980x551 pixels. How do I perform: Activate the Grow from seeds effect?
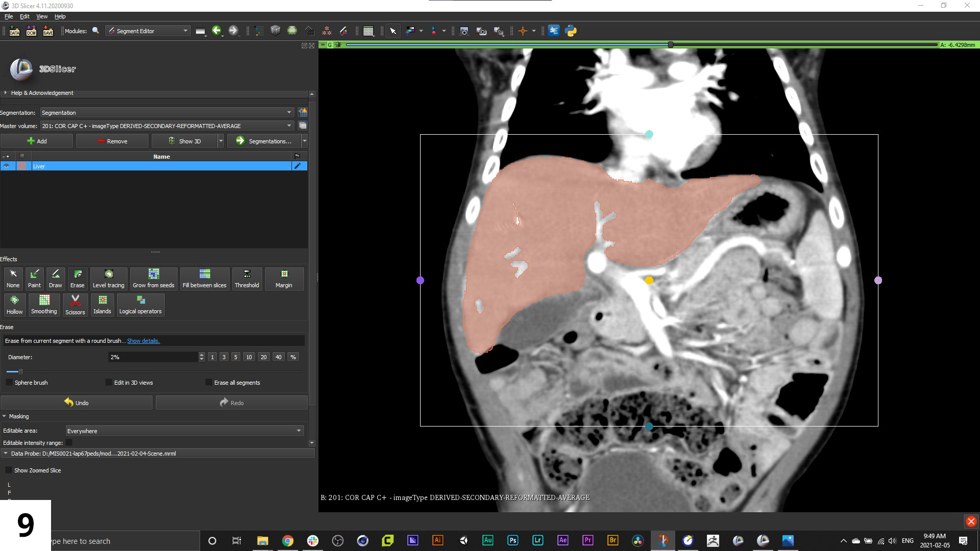pyautogui.click(x=153, y=278)
